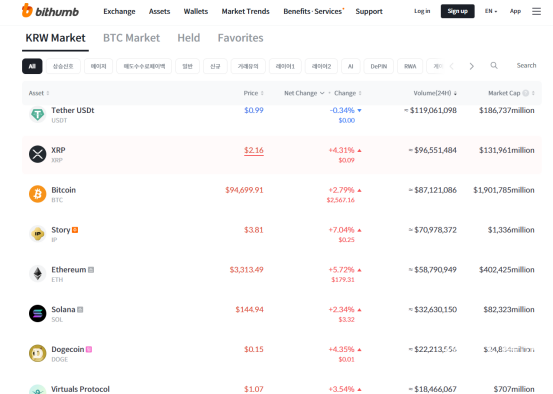
Task: Sort by the Asset column arrows
Action: [x=48, y=93]
